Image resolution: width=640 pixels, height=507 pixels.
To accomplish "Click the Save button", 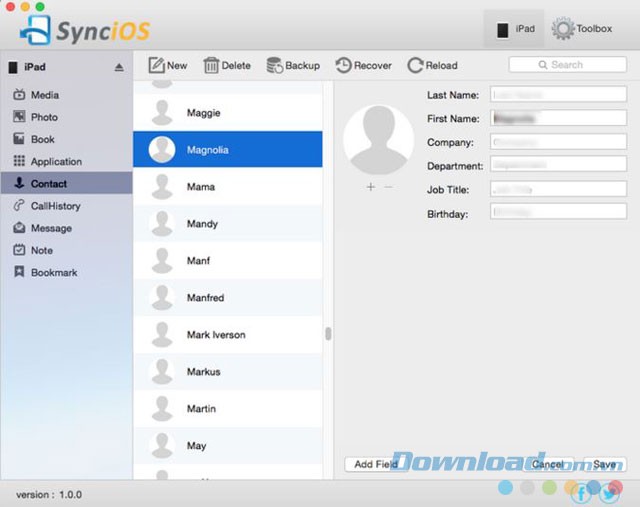I will (604, 464).
